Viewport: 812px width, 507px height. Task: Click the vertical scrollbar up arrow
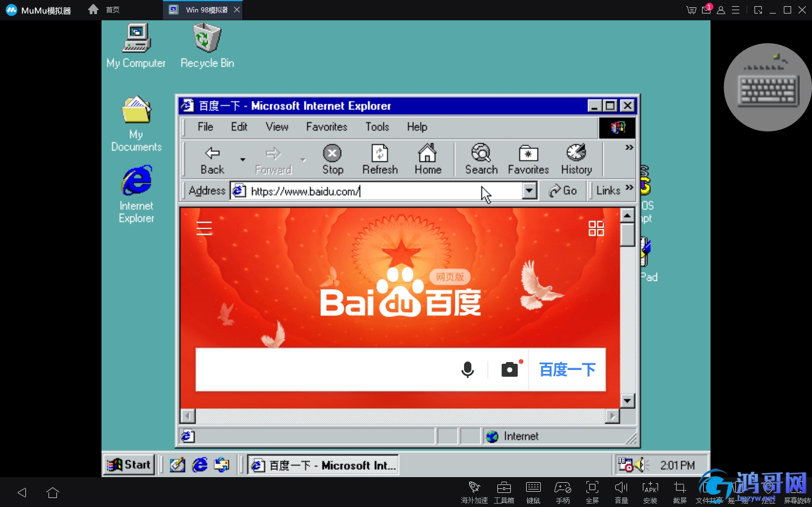(628, 215)
